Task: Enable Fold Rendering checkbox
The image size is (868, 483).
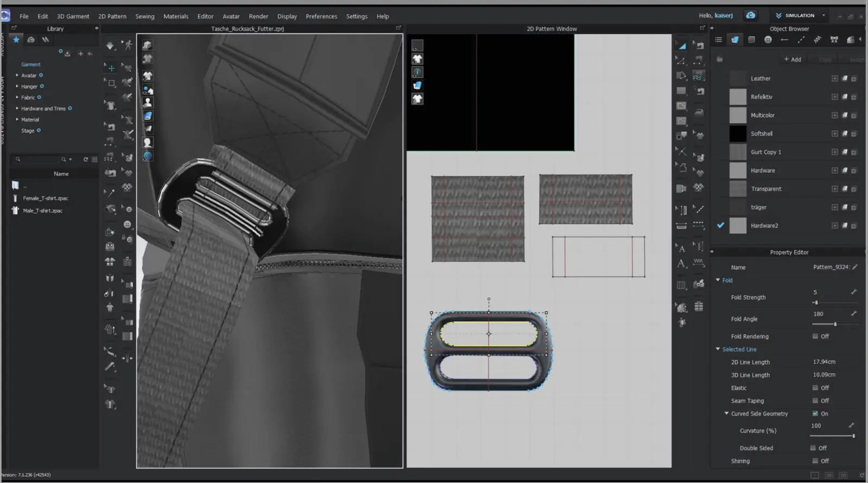Action: pyautogui.click(x=815, y=336)
